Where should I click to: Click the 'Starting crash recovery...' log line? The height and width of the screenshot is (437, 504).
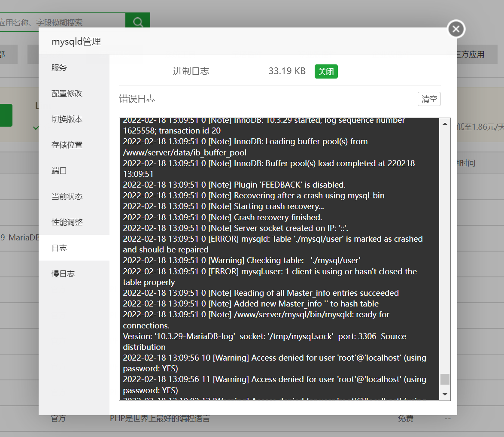coord(223,206)
